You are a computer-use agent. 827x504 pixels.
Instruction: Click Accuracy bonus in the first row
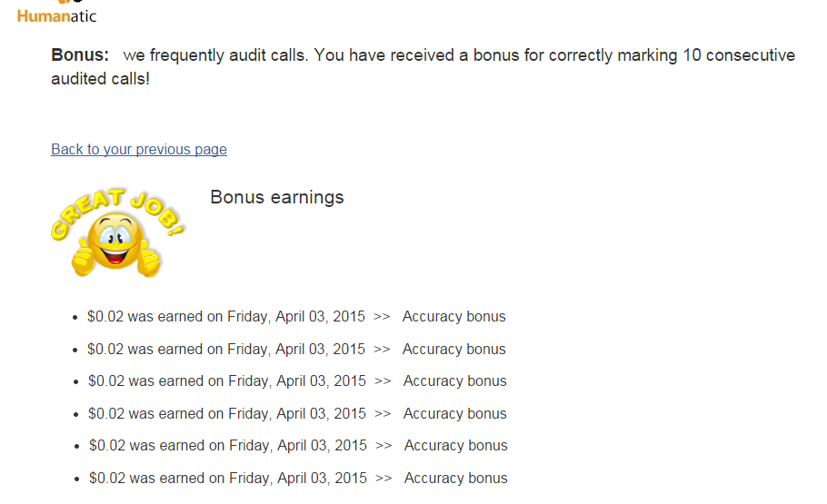[x=454, y=317]
